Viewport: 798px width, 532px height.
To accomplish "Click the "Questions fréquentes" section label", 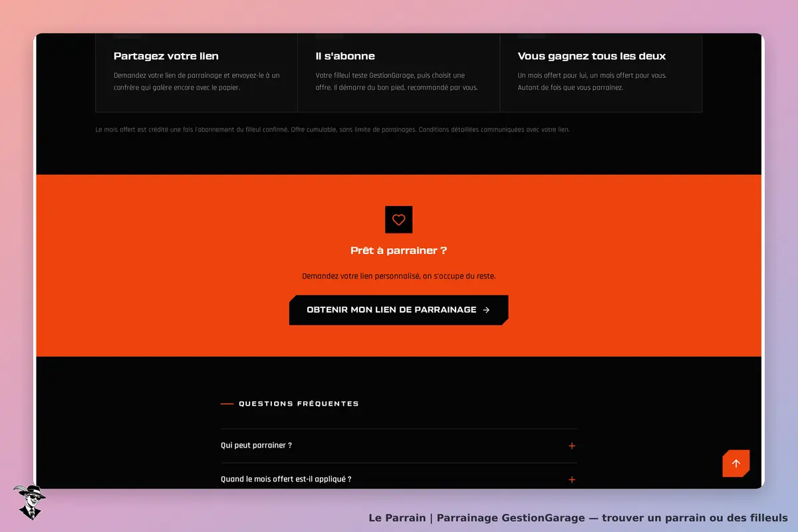I will coord(299,404).
